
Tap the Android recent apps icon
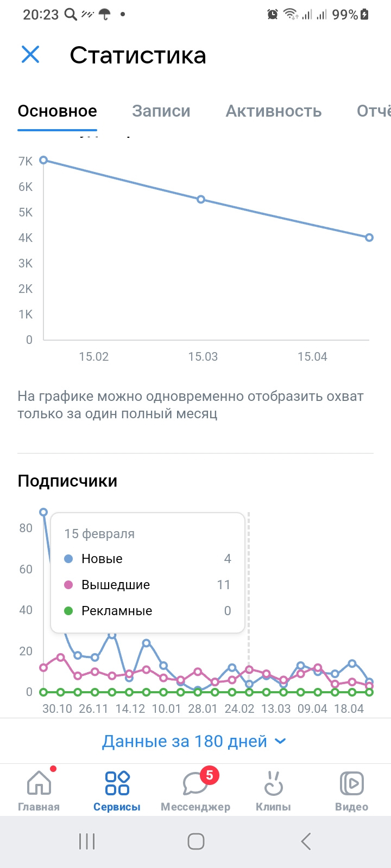[x=87, y=841]
